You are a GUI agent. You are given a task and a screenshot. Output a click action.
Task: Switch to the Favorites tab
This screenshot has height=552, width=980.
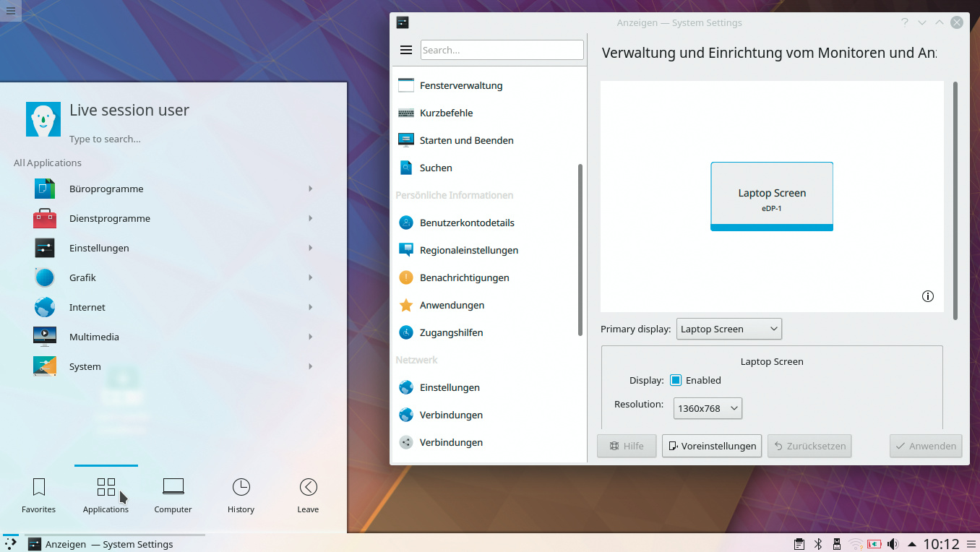(39, 495)
